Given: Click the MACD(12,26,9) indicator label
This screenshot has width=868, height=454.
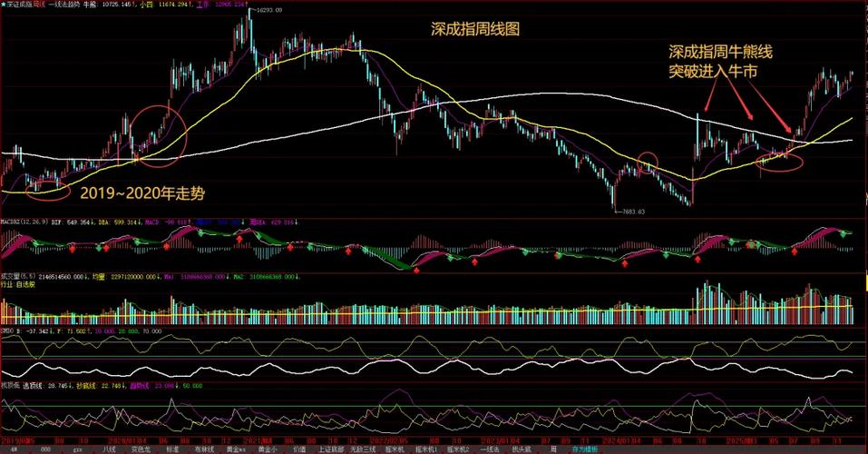Looking at the screenshot, I should (x=24, y=222).
